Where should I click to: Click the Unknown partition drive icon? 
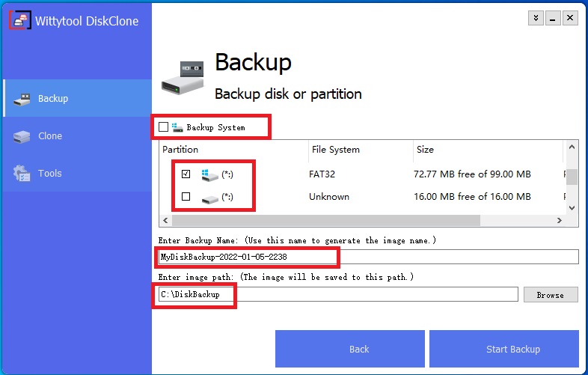(x=209, y=198)
